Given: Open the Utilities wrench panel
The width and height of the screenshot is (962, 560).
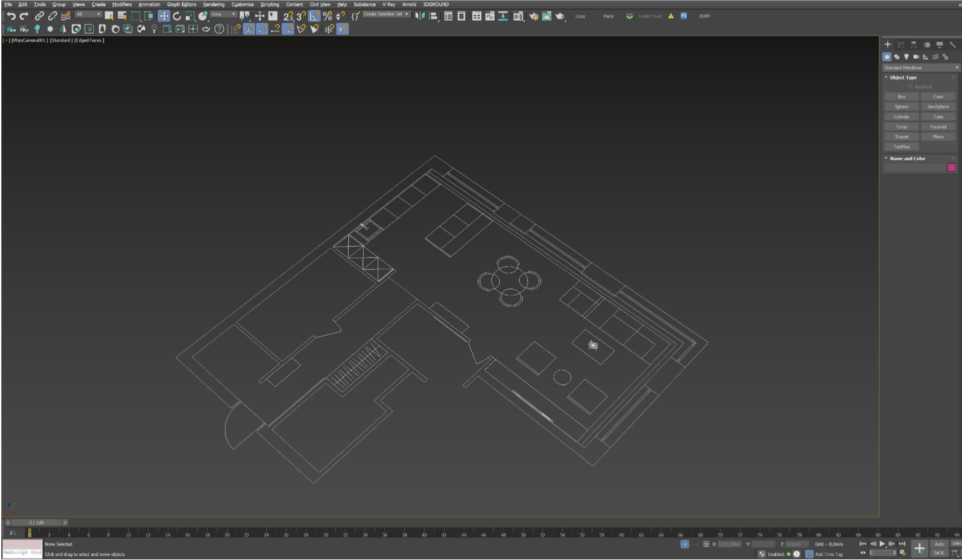Looking at the screenshot, I should click(x=952, y=44).
